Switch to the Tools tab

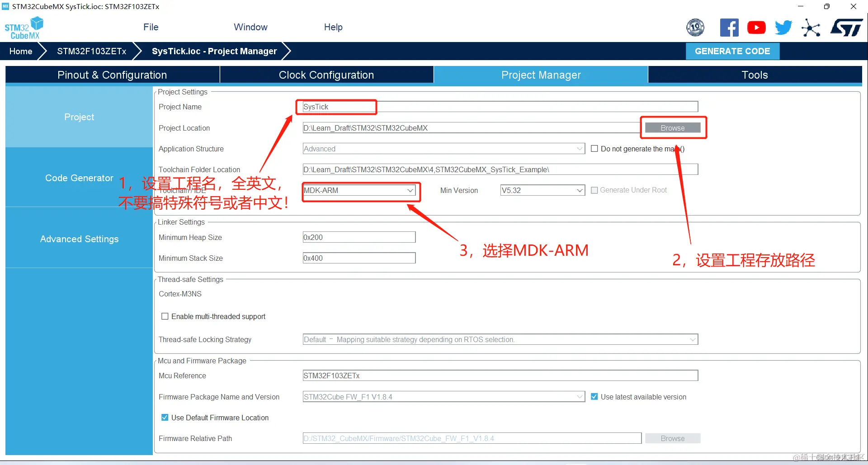click(x=755, y=75)
